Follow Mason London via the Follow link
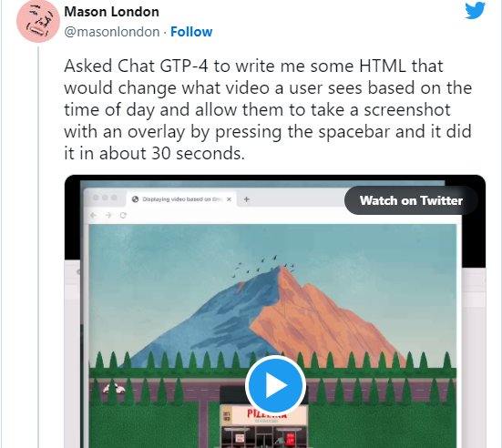502x448 pixels. [x=191, y=32]
